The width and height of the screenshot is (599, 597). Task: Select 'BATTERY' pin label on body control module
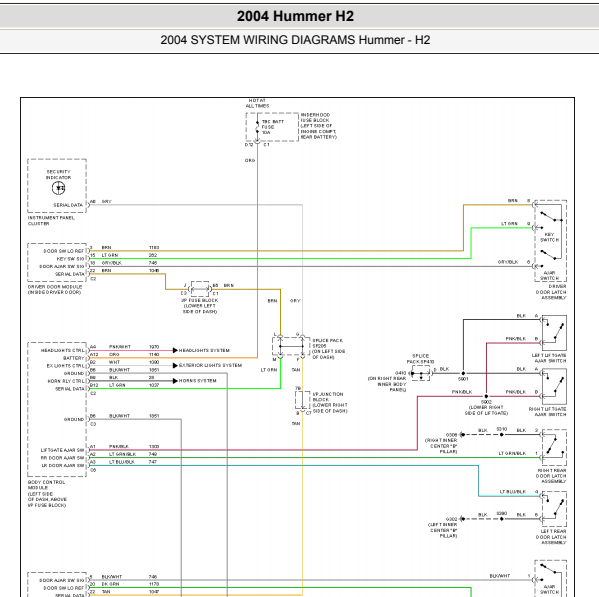pyautogui.click(x=73, y=358)
